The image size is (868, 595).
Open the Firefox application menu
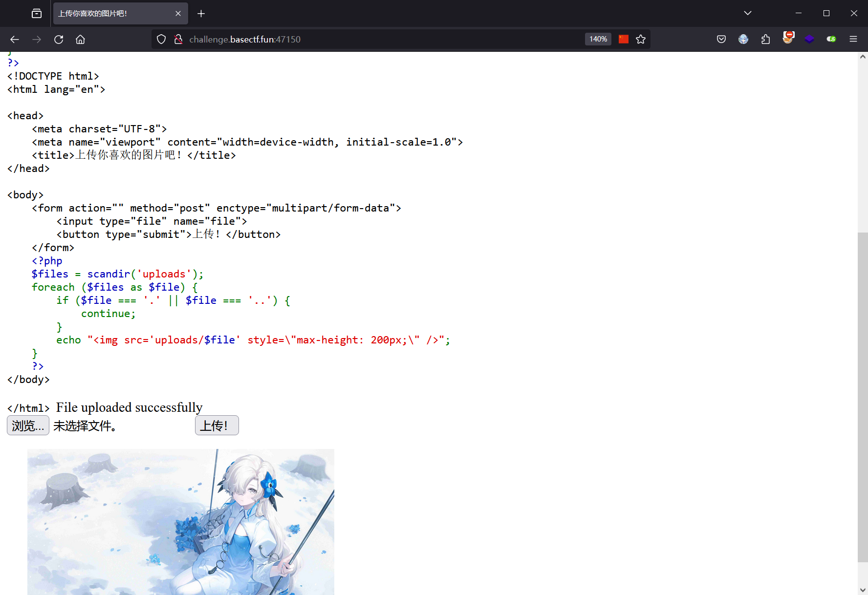tap(853, 39)
